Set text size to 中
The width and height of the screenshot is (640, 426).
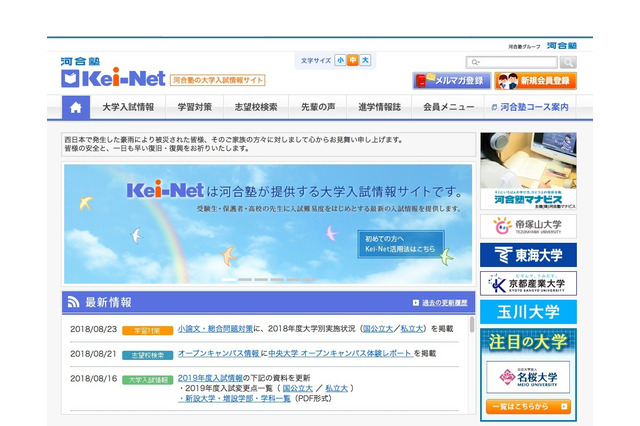tap(353, 60)
